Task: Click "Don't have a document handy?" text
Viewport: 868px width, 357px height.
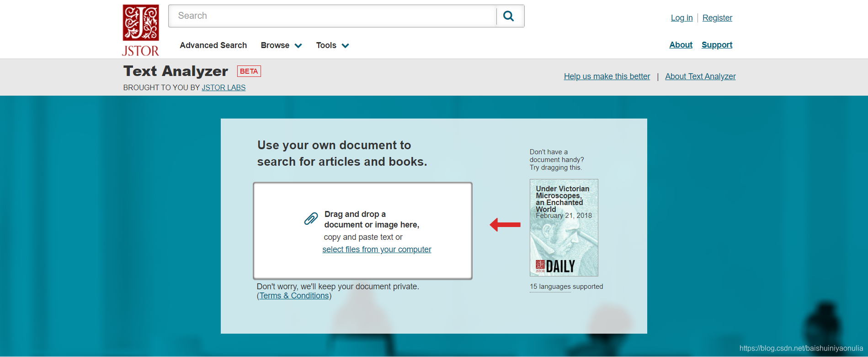Action: pyautogui.click(x=557, y=156)
